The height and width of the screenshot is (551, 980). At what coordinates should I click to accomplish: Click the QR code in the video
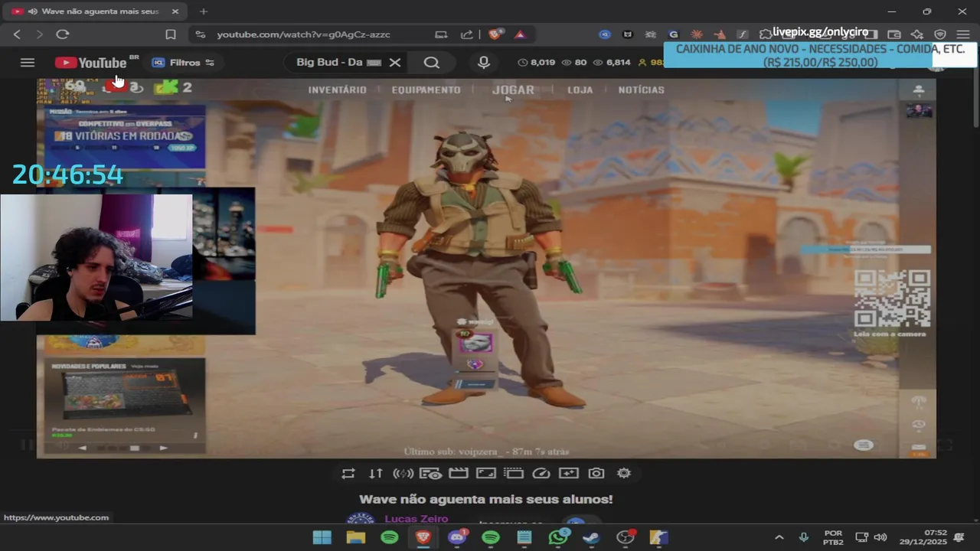click(892, 298)
